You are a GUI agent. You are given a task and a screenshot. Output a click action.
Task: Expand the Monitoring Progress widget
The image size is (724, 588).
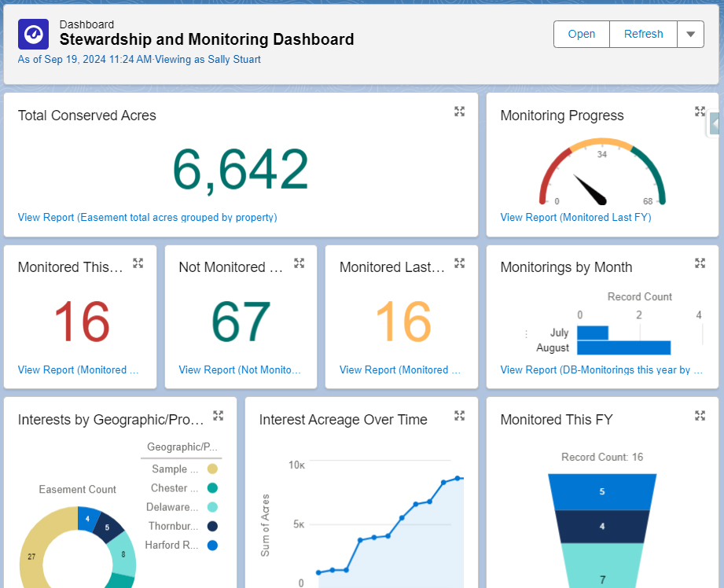[x=700, y=112]
